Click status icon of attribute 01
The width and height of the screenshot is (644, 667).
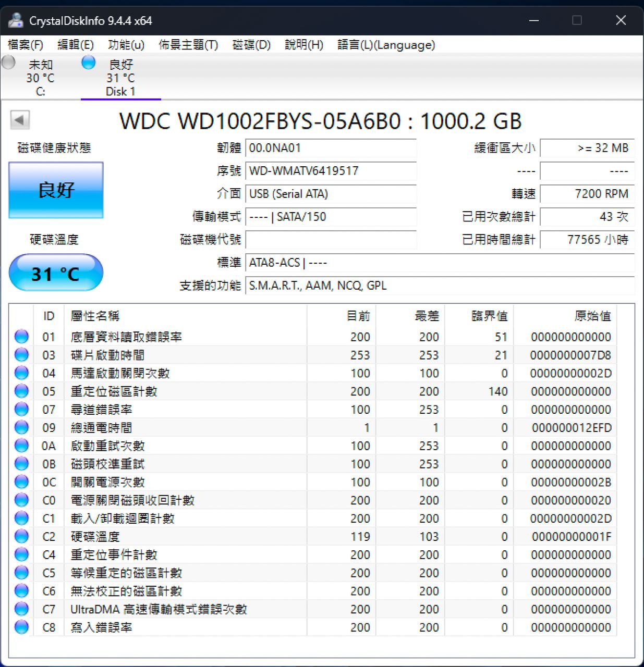pyautogui.click(x=21, y=337)
